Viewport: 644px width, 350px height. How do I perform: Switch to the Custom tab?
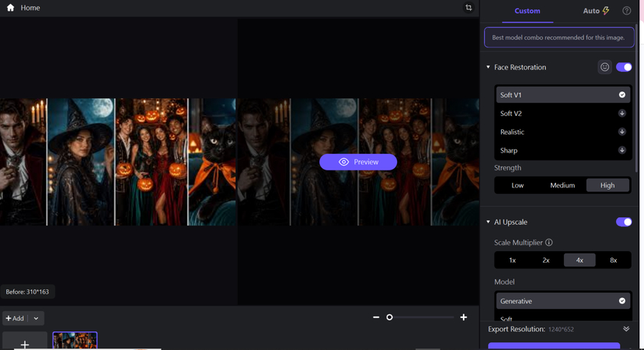coord(527,11)
